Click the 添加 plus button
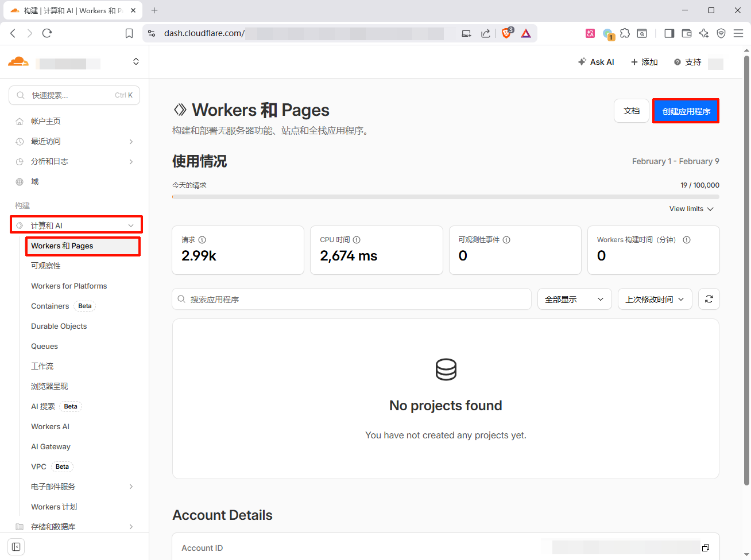The height and width of the screenshot is (560, 751). coord(644,62)
